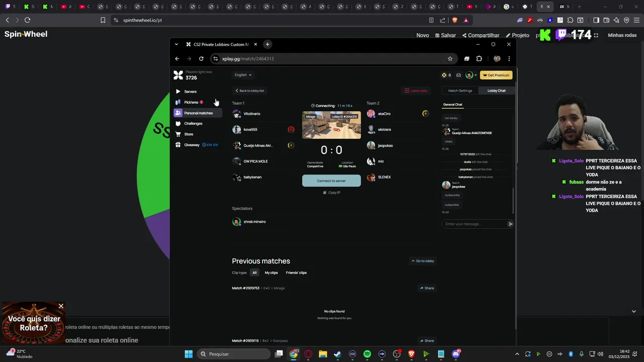Open the Windows Start menu
Image resolution: width=644 pixels, height=362 pixels.
pos(189,354)
